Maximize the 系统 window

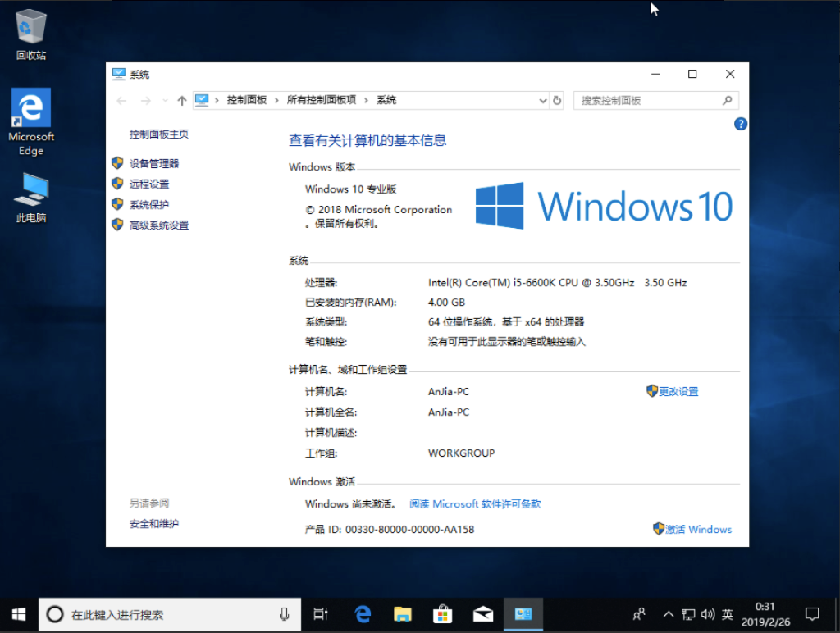692,74
